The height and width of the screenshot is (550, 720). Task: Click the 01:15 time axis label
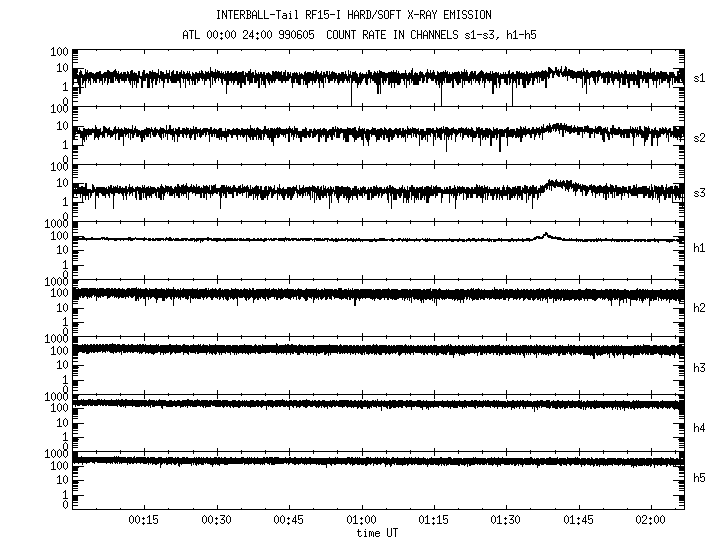434,520
